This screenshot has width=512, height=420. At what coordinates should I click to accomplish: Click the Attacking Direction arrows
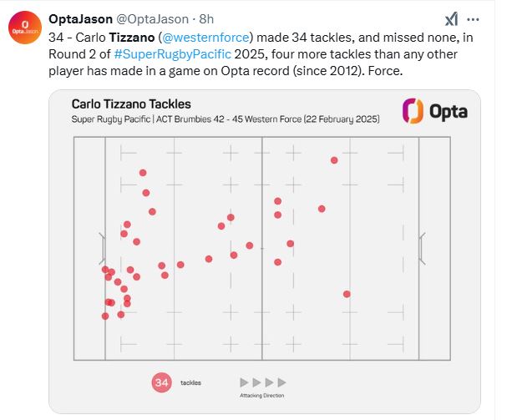263,382
